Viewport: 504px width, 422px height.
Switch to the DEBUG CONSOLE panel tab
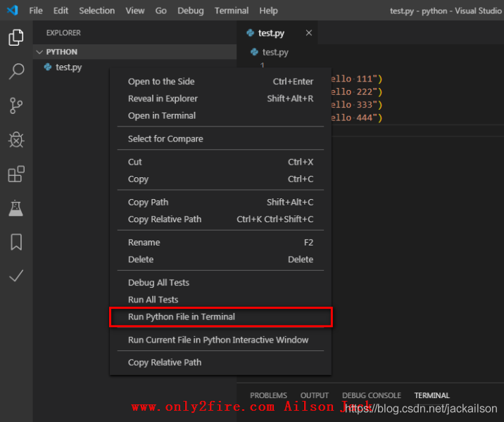click(371, 395)
